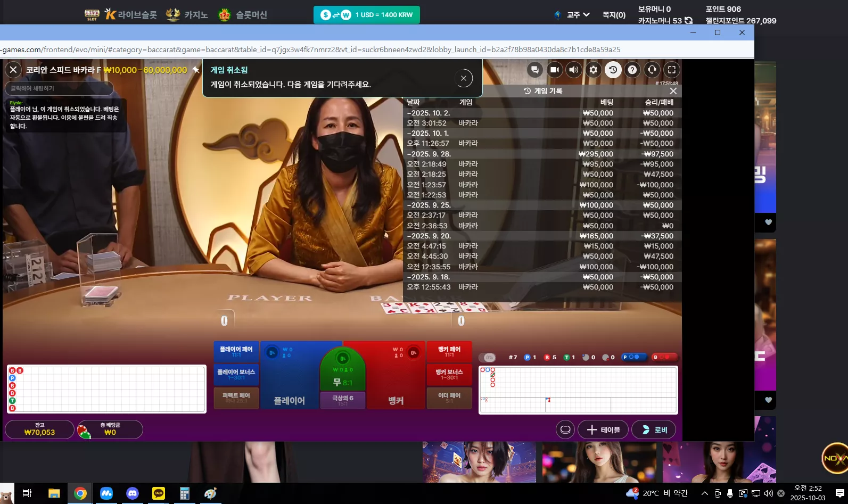Image resolution: width=848 pixels, height=504 pixels.
Task: Click the chat input field
Action: coord(59,88)
